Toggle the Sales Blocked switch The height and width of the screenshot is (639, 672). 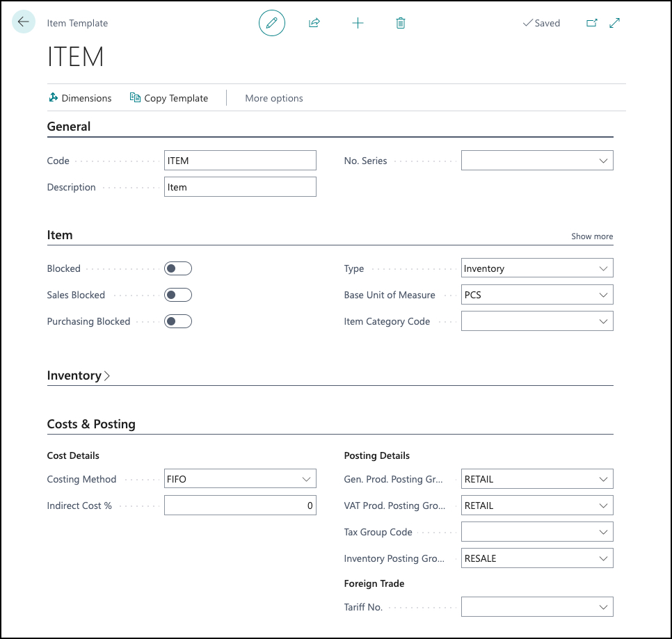[178, 295]
